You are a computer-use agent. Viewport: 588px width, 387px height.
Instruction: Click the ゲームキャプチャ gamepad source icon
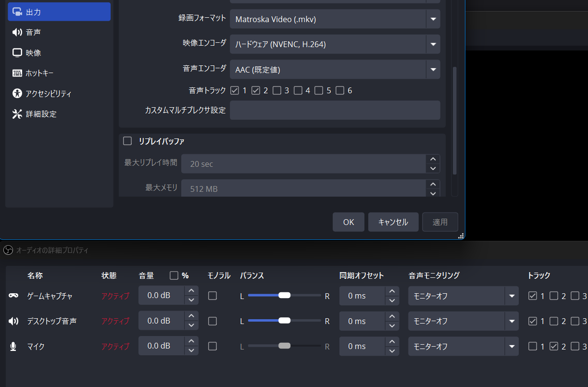tap(13, 296)
